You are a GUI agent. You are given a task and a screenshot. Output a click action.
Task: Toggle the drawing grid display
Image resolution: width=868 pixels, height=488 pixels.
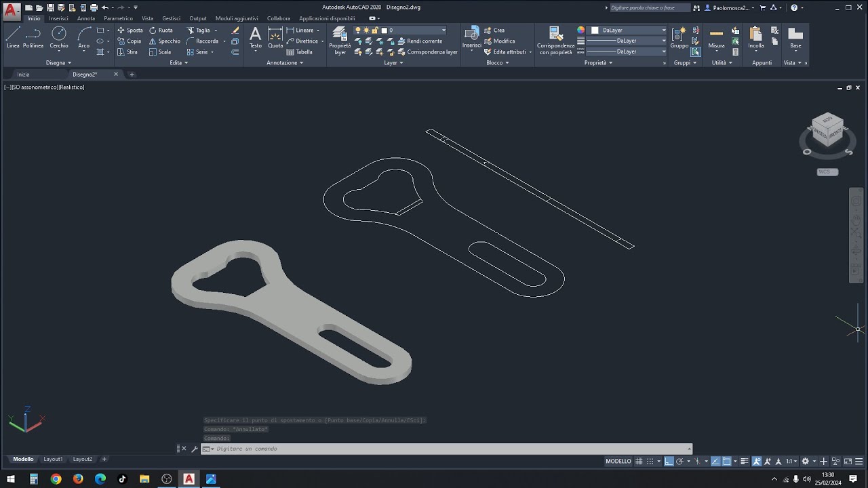click(x=639, y=461)
